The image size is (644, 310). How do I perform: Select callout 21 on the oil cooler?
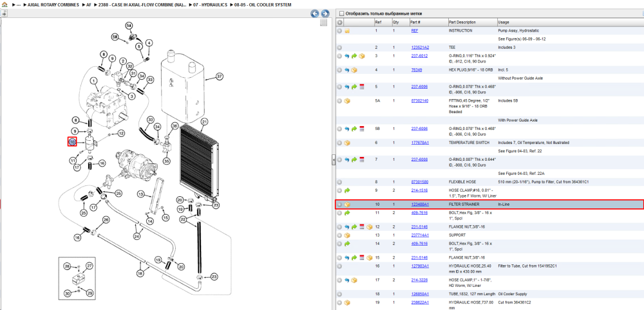pos(204,122)
